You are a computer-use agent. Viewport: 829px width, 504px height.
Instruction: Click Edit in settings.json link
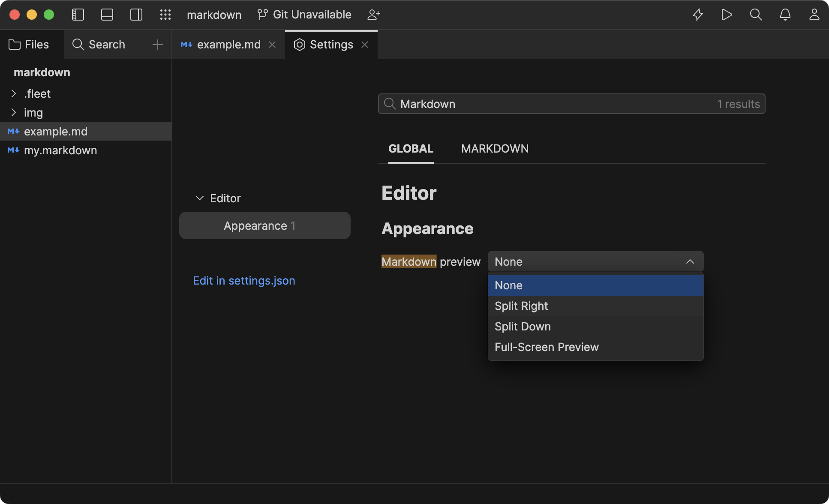point(244,281)
